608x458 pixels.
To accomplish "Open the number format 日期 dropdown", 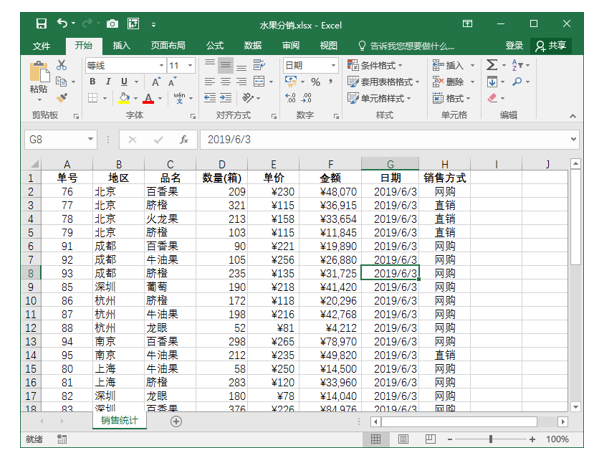I will point(333,65).
